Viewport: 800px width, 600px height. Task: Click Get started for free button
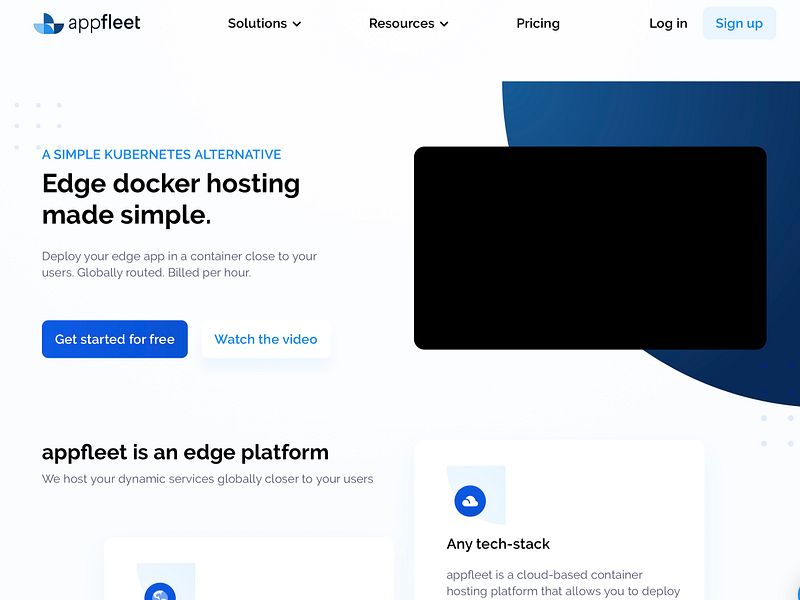pos(115,339)
